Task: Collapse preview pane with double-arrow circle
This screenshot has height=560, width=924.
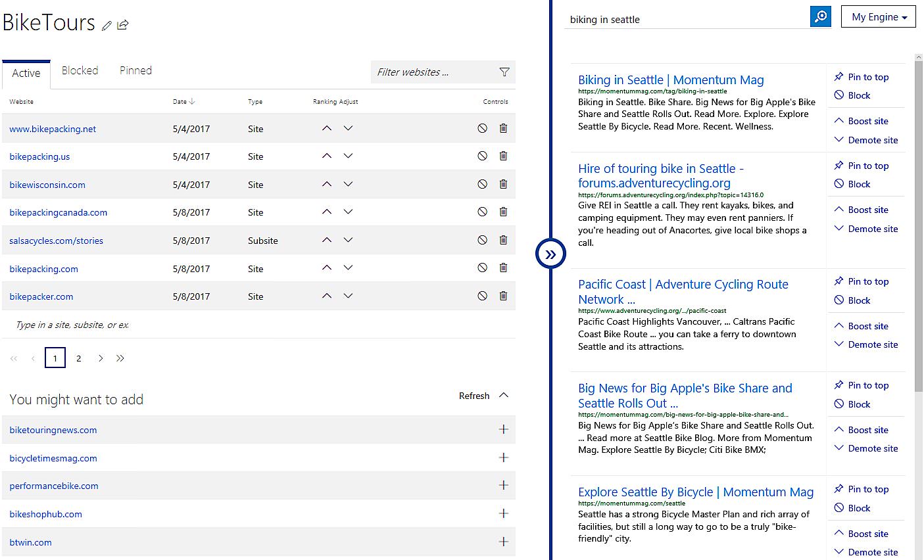Action: click(x=550, y=254)
